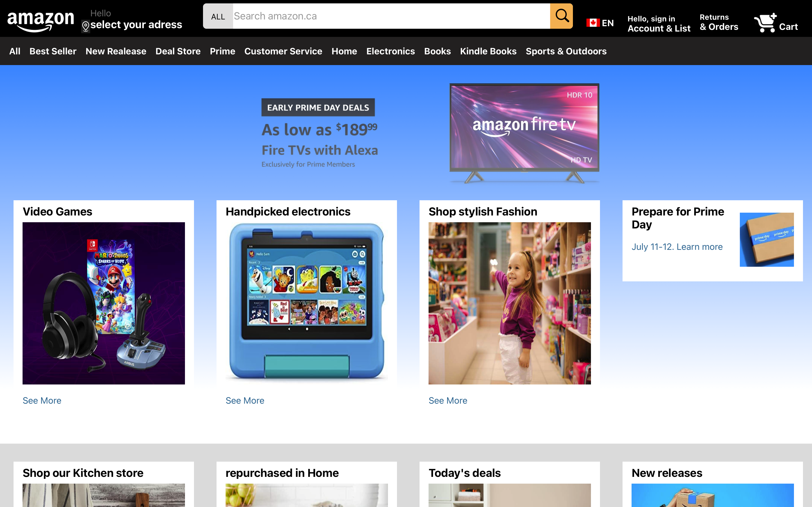Open the shopping cart icon
The width and height of the screenshot is (812, 507).
(x=765, y=23)
